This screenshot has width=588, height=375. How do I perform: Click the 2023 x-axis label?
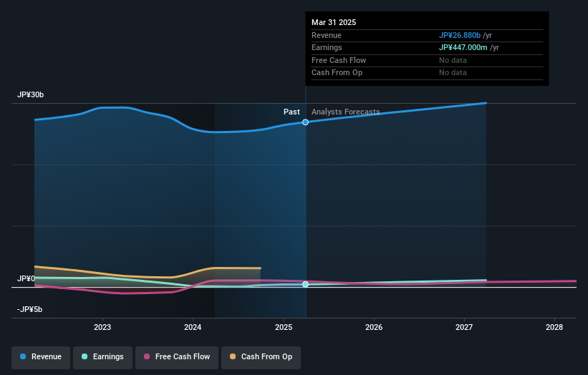102,327
